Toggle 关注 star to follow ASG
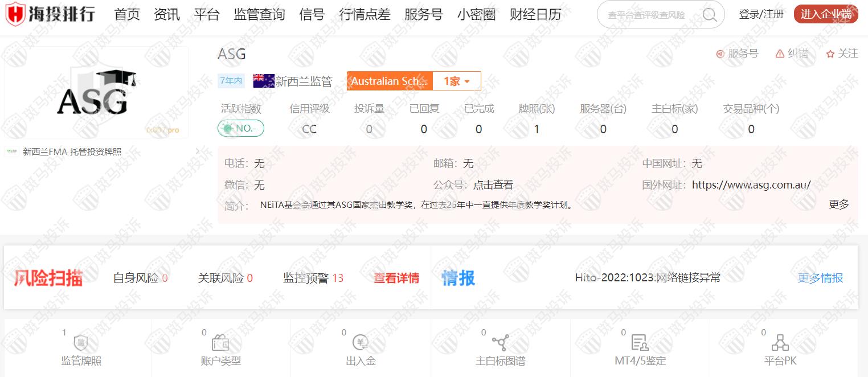 (x=830, y=54)
